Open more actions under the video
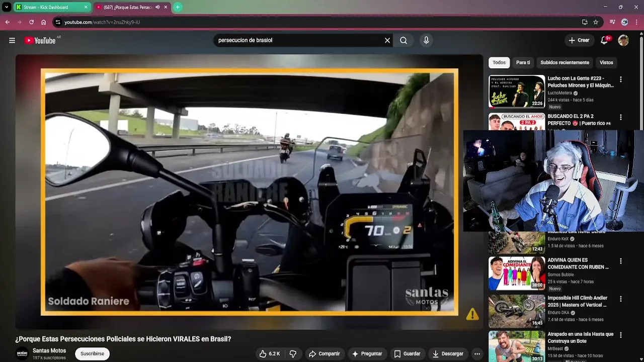 point(477,353)
